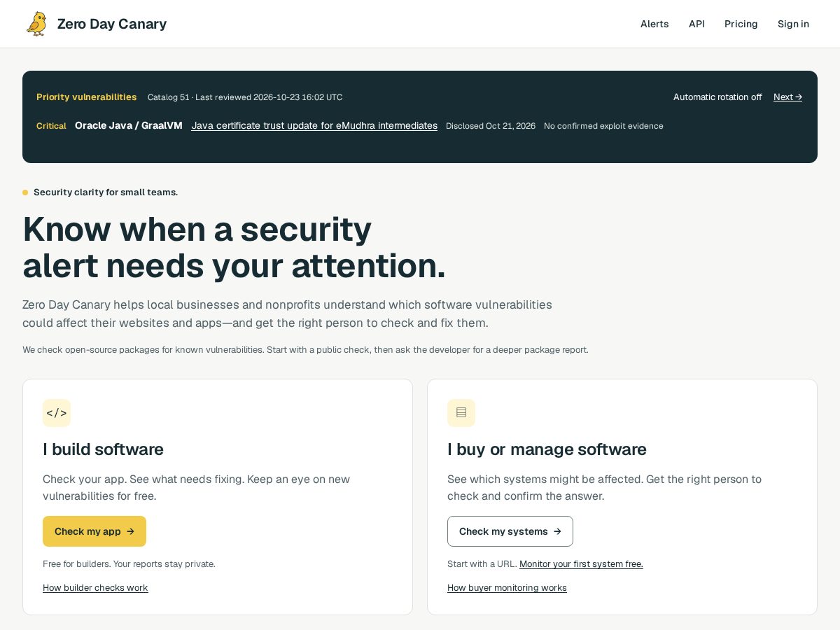Open the Zero Day Canary home title
840x630 pixels.
click(x=112, y=24)
